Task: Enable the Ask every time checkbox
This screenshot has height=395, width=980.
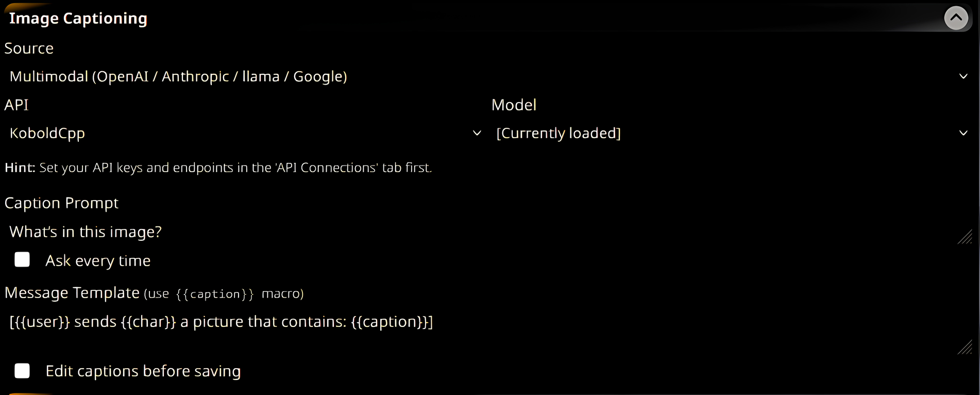Action: click(22, 260)
